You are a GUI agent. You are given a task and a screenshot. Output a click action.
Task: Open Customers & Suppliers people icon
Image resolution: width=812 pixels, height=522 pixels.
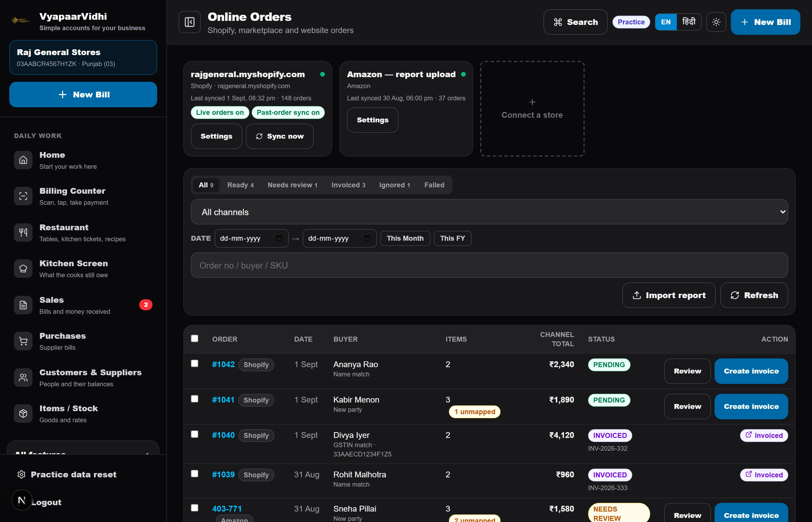23,378
